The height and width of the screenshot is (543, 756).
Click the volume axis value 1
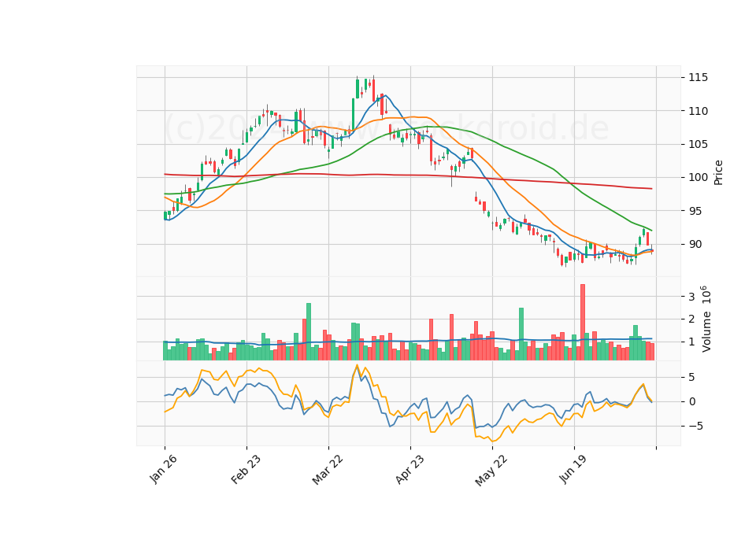[x=691, y=342]
